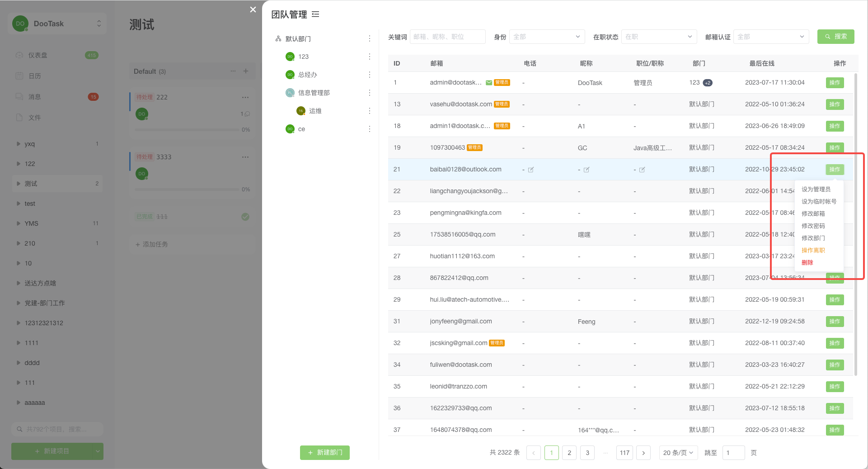The width and height of the screenshot is (868, 469).
Task: Click the edit icon in the phone cell for baibai0128
Action: [531, 170]
